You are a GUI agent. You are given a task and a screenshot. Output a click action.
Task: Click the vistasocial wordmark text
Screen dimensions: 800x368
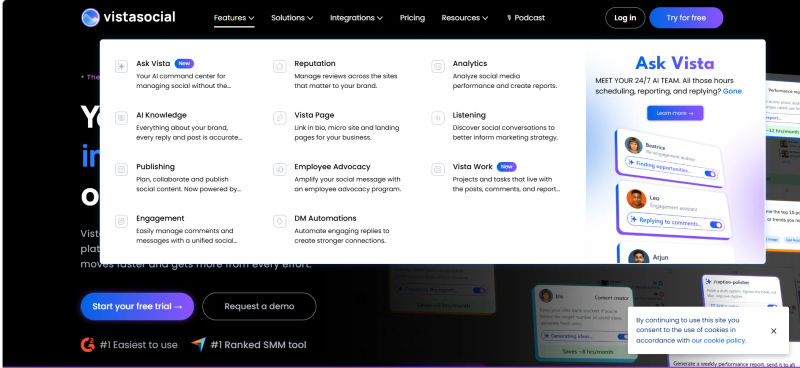click(x=139, y=17)
